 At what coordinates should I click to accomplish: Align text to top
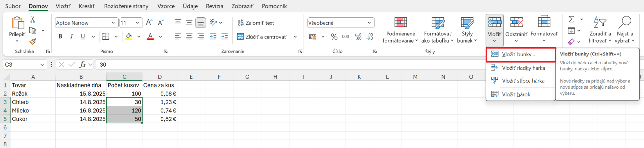pyautogui.click(x=178, y=22)
